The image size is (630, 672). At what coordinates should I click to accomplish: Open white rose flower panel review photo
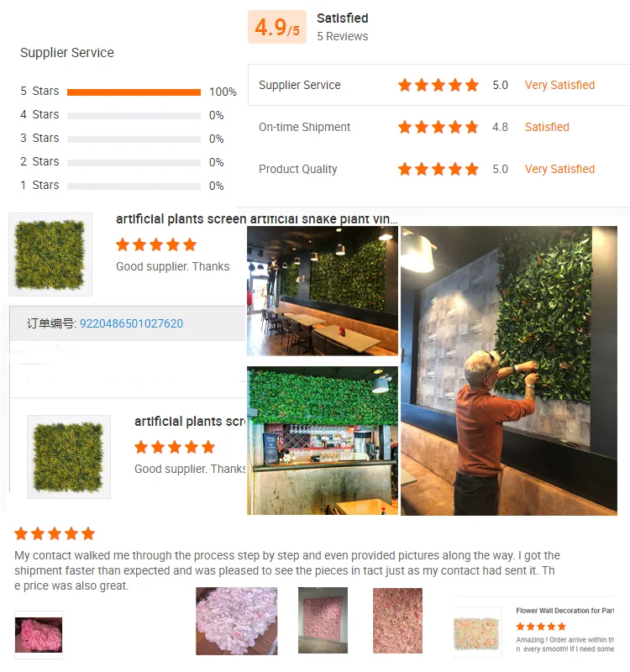pos(237,621)
